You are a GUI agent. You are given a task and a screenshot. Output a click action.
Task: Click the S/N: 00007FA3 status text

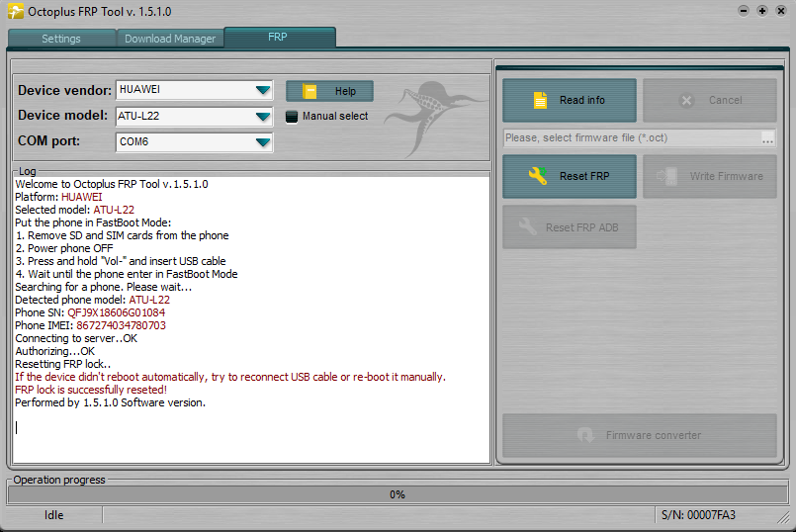tap(698, 515)
